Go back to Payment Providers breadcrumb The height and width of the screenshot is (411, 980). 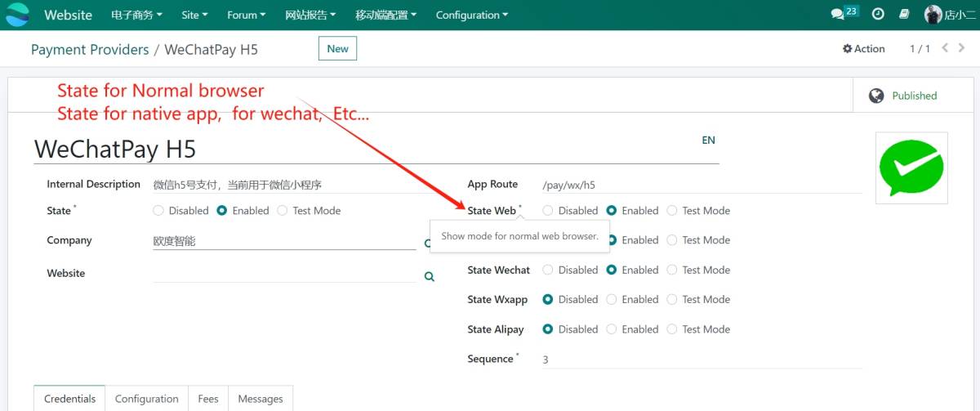click(90, 50)
